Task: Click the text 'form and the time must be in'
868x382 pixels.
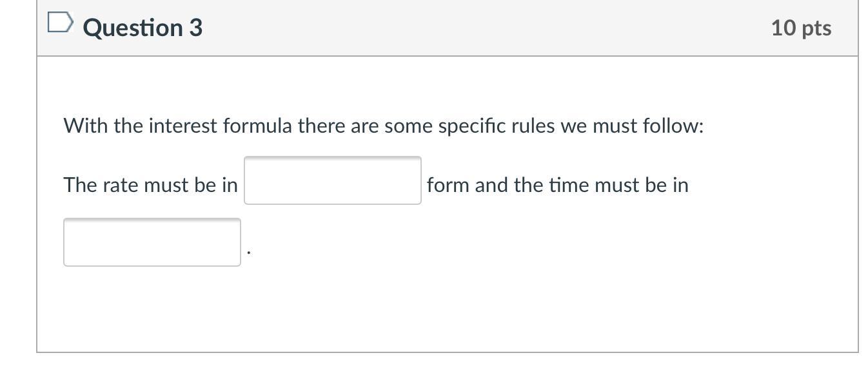Action: click(557, 186)
